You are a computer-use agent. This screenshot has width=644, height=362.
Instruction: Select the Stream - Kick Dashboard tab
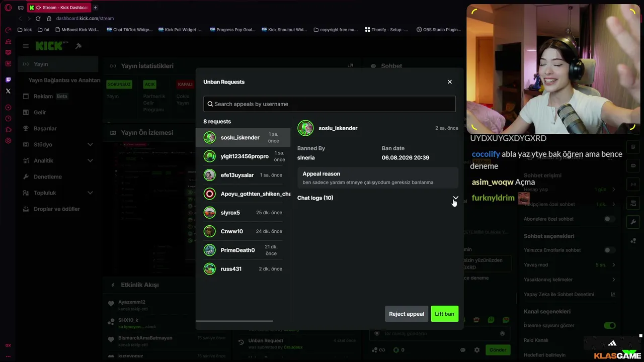click(59, 8)
